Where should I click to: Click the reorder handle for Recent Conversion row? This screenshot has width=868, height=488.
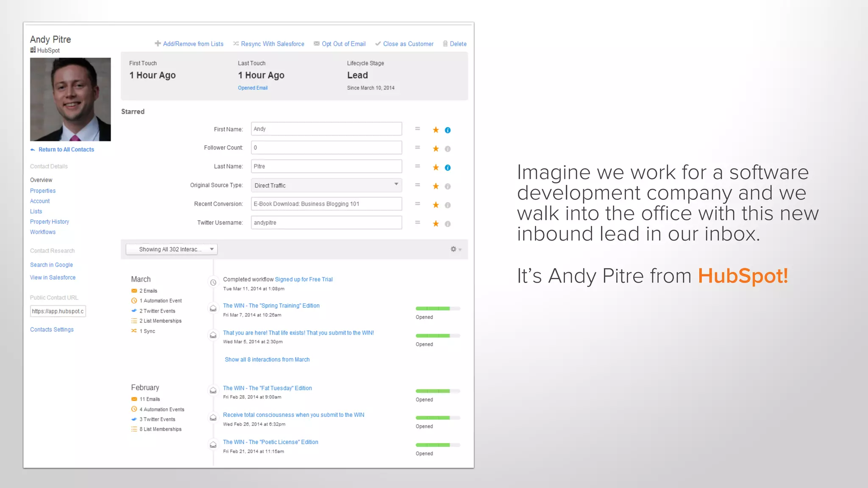pos(417,204)
